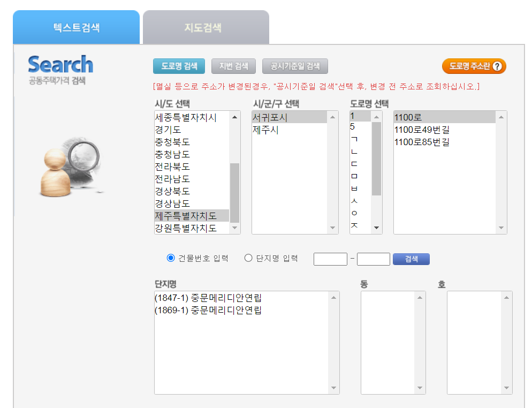Choose 경상남도 in the 시/도 list
The image size is (532, 408).
coord(192,203)
